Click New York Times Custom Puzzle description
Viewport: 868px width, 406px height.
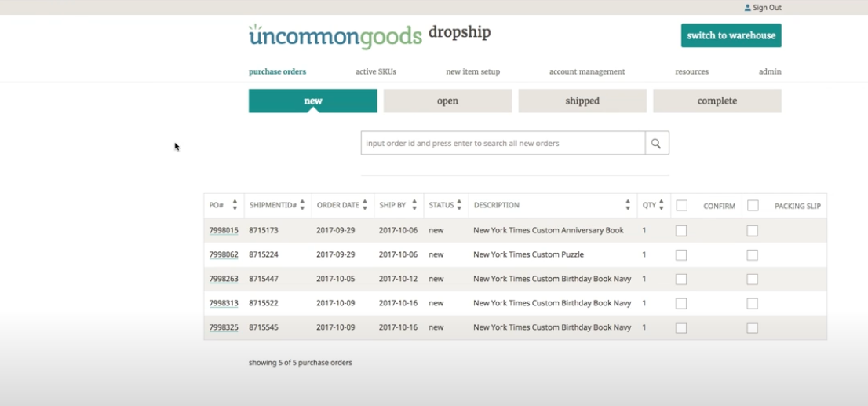(529, 254)
